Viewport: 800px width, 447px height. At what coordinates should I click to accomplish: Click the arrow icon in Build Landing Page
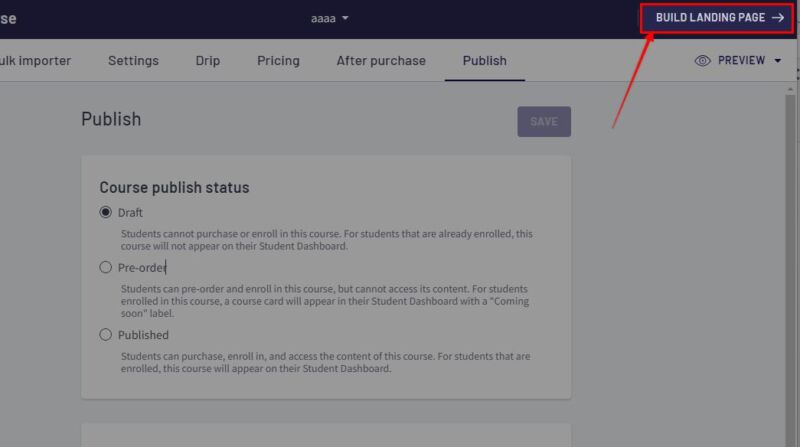(x=778, y=18)
